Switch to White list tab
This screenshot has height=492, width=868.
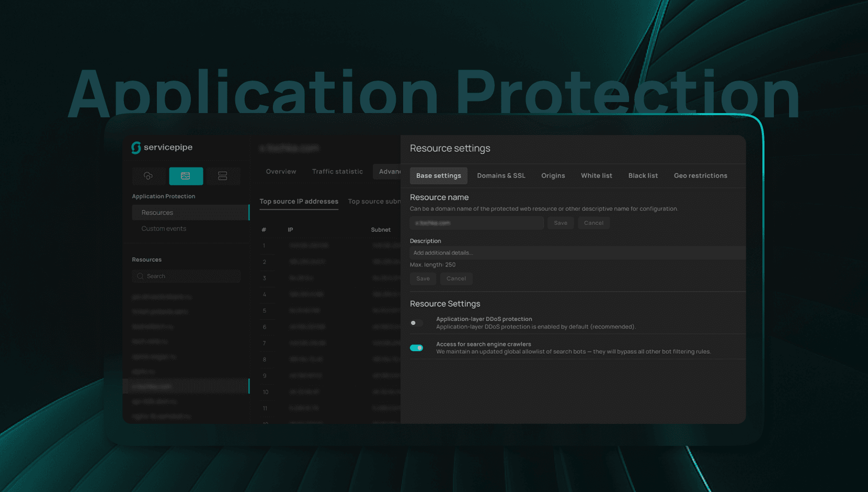click(x=597, y=176)
